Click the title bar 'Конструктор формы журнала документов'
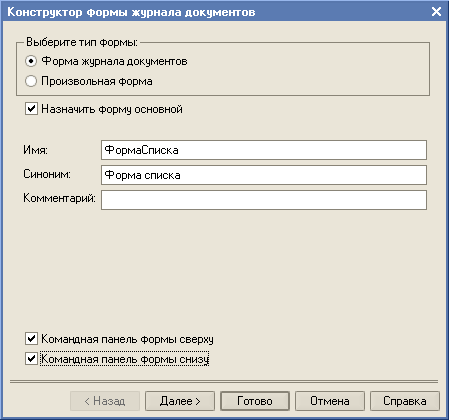 [x=131, y=12]
